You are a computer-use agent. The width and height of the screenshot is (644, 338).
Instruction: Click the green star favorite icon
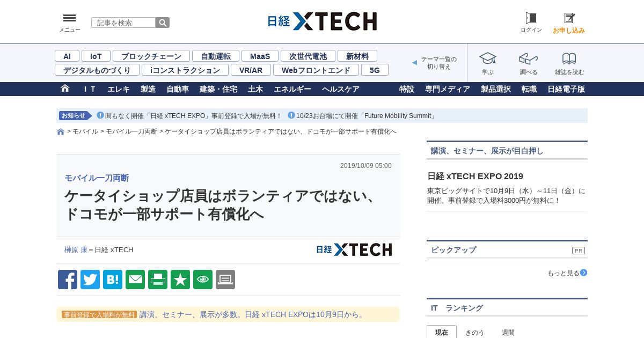180,280
